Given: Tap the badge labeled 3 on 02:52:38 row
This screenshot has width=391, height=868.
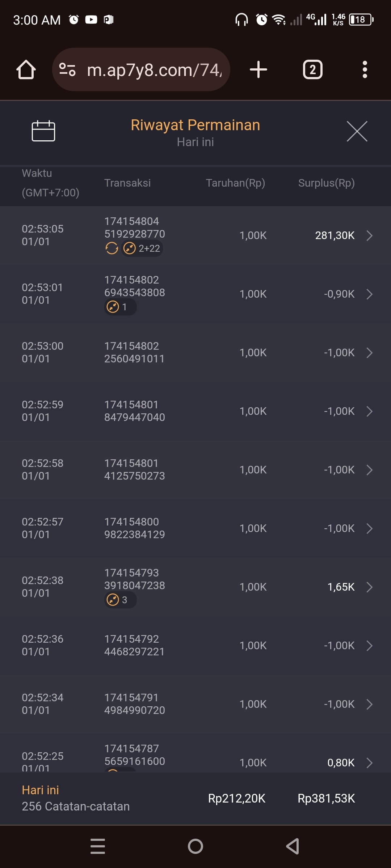Looking at the screenshot, I should point(120,600).
